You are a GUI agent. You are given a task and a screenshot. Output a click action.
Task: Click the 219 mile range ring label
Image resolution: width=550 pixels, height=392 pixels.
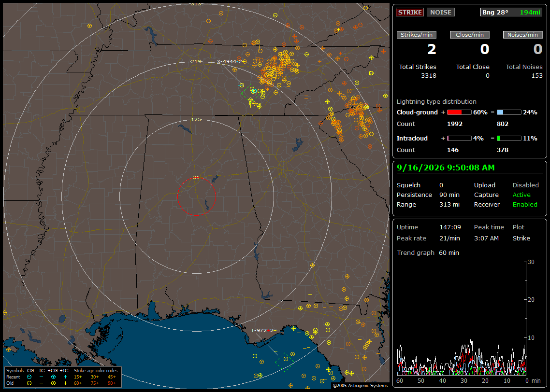click(196, 62)
